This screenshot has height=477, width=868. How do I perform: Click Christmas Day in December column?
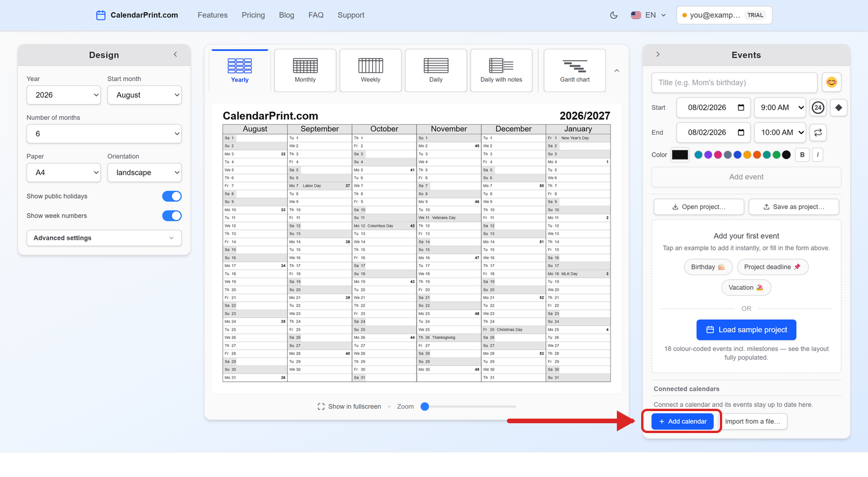click(509, 330)
